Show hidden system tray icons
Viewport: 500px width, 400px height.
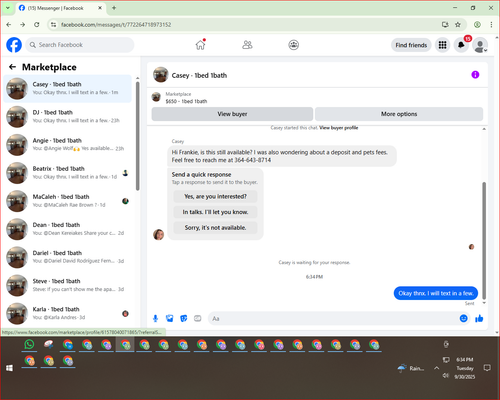(x=436, y=368)
